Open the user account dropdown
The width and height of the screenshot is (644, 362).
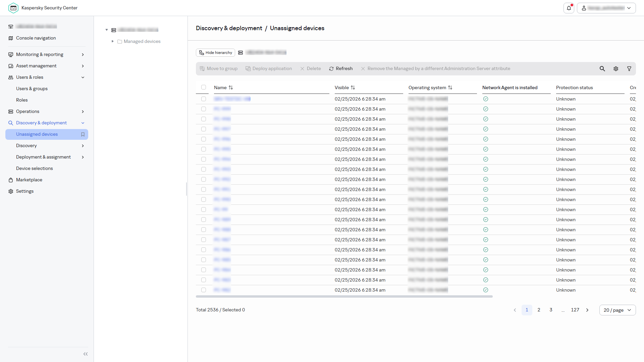click(x=606, y=8)
